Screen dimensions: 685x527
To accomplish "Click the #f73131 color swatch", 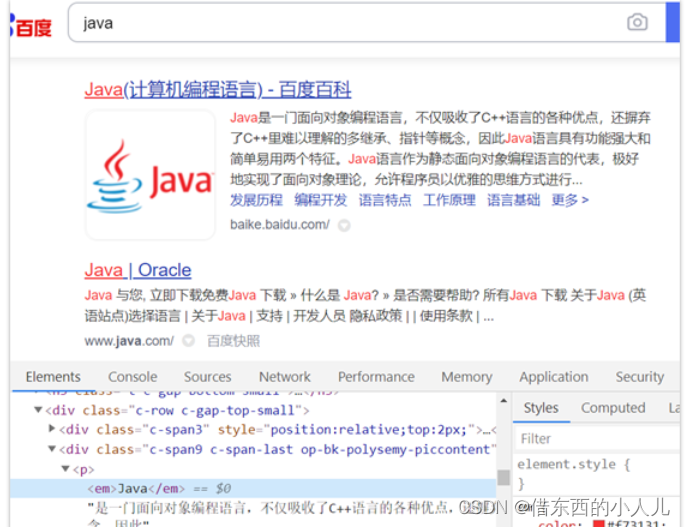I will coord(599,524).
